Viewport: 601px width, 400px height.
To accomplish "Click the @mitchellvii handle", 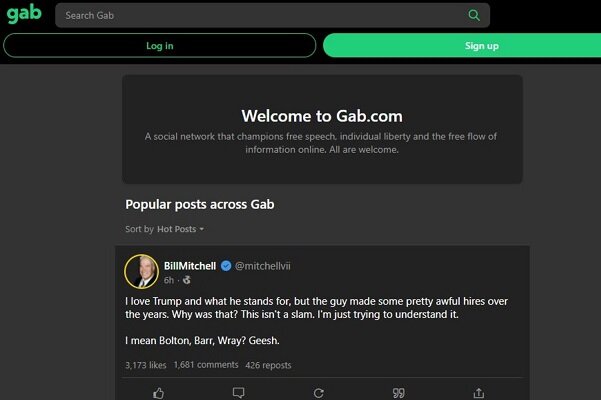I will coord(263,266).
